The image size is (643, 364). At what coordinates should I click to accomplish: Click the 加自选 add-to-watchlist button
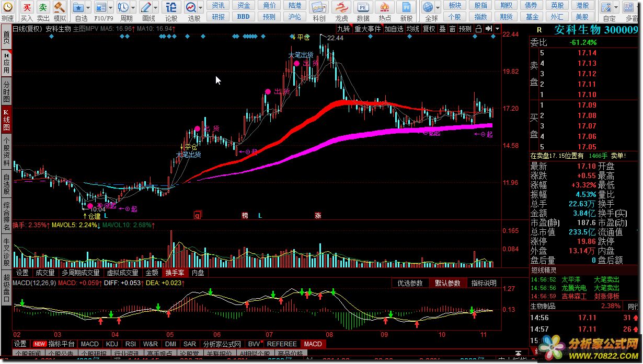(x=394, y=29)
